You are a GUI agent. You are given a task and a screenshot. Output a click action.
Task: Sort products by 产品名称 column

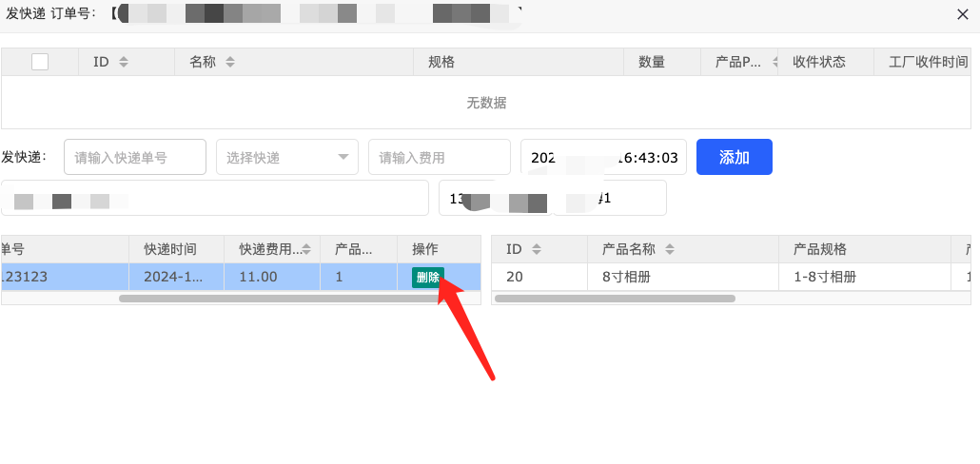(x=669, y=249)
